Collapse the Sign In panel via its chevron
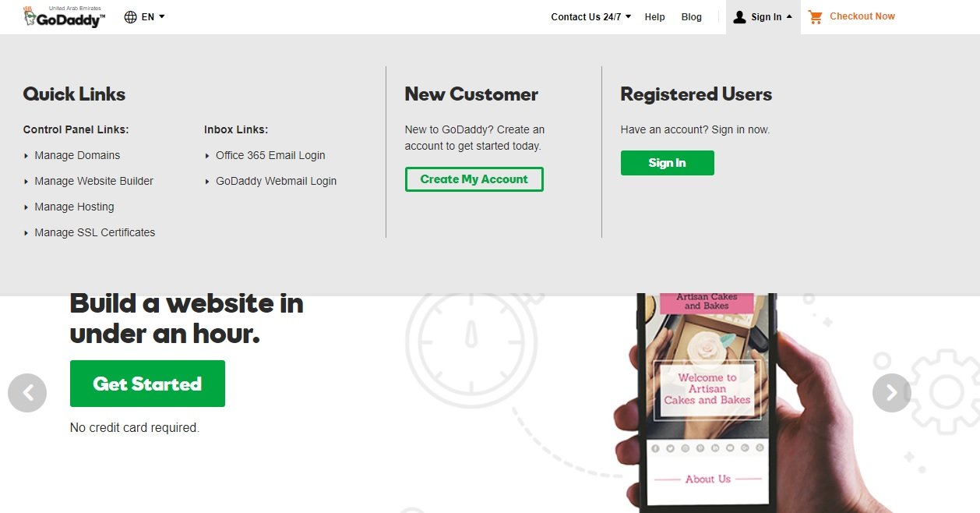 (x=788, y=16)
